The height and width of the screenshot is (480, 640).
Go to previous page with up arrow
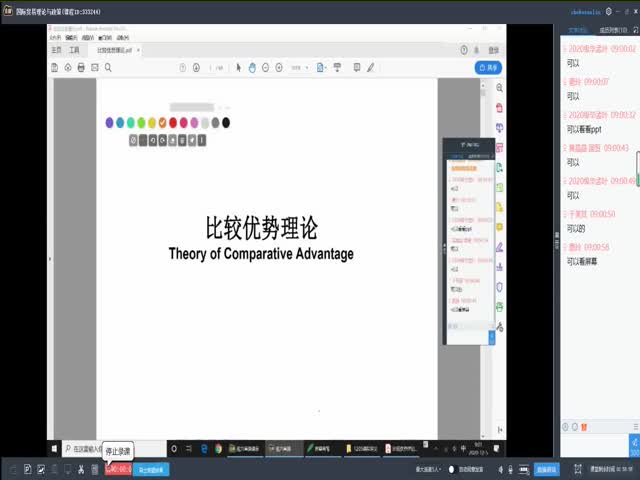coord(183,68)
